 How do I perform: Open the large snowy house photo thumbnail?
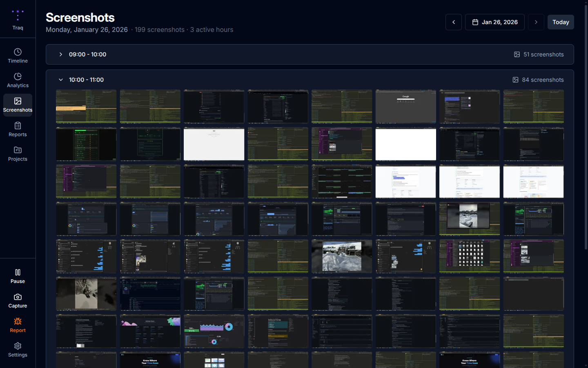click(x=342, y=256)
